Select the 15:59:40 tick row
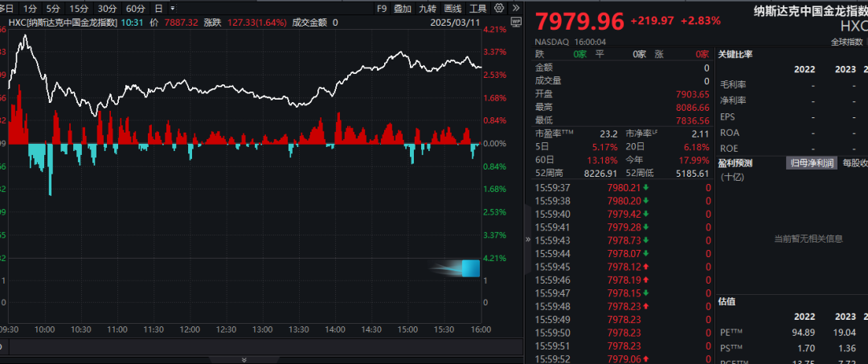 (623, 214)
